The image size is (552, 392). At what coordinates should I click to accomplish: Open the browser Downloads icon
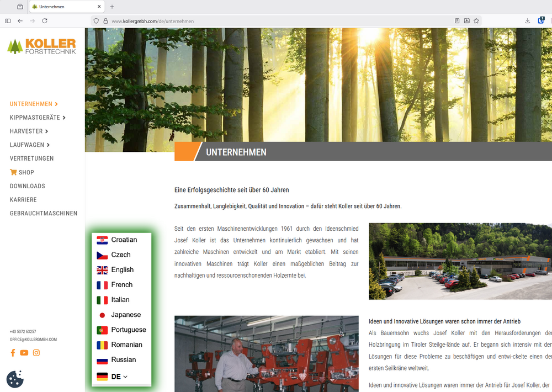pyautogui.click(x=527, y=20)
